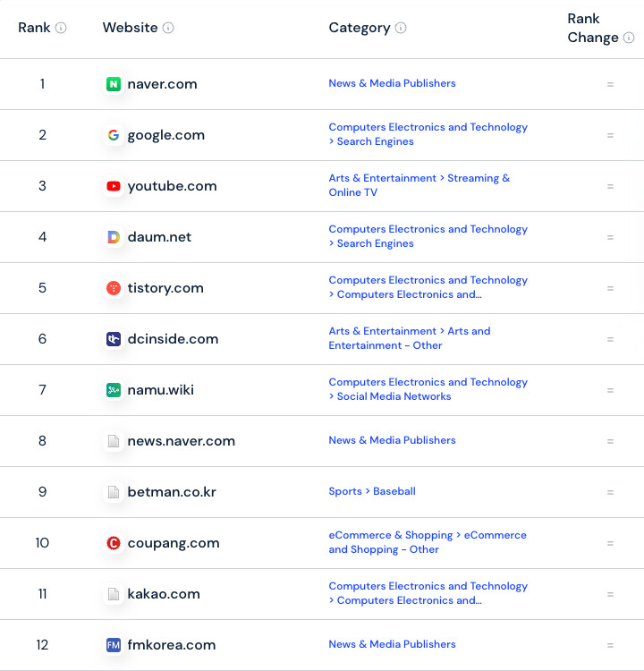Open naver.com website entry
Viewport: 644px width, 671px height.
coord(162,84)
